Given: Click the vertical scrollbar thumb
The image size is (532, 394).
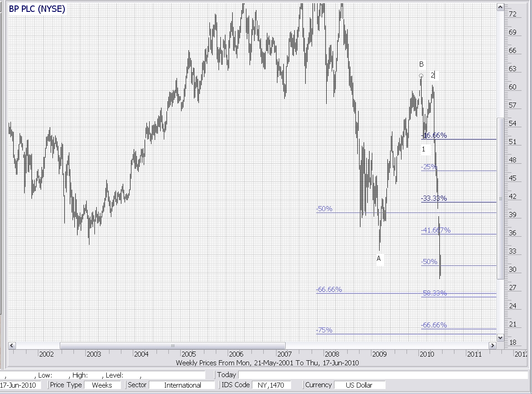Looking at the screenshot, I should 500,198.
